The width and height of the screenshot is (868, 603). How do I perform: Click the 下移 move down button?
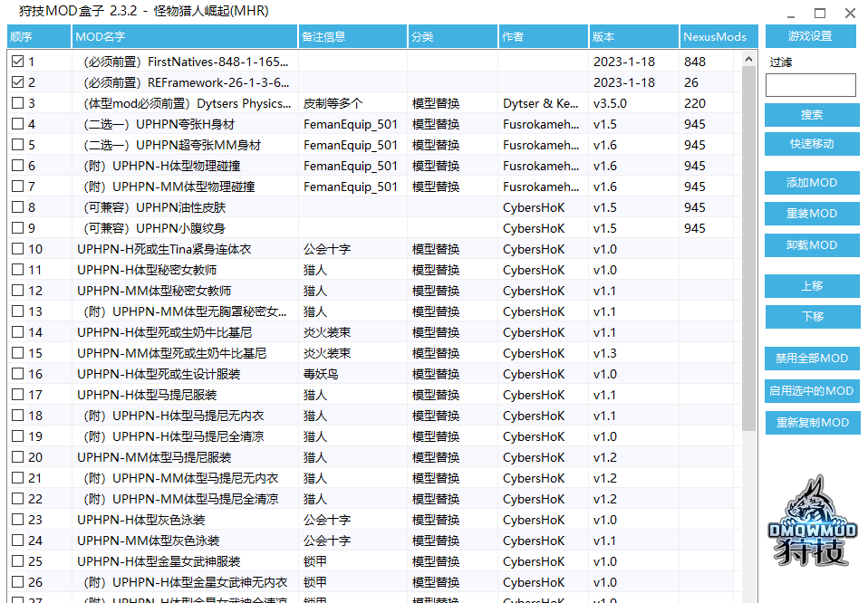[812, 316]
